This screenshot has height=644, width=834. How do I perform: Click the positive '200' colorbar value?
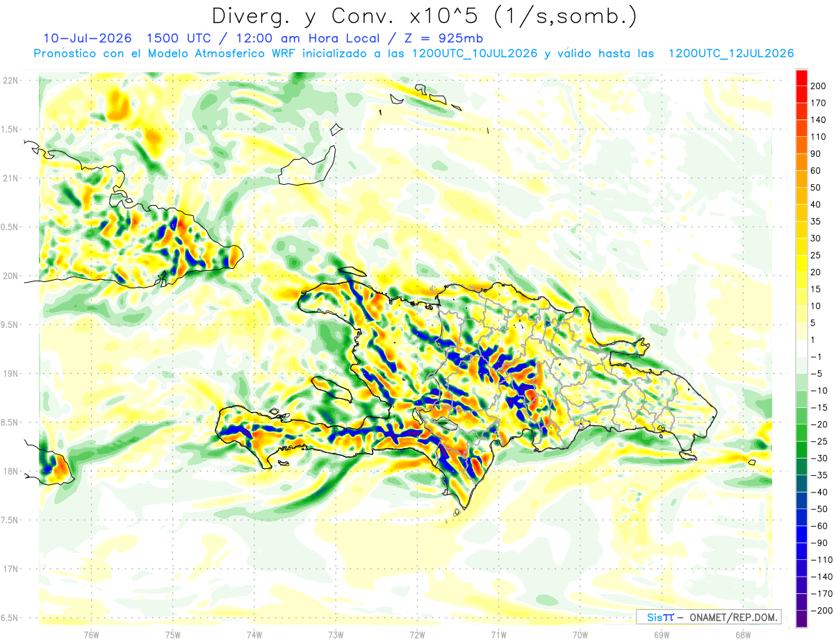pos(819,86)
